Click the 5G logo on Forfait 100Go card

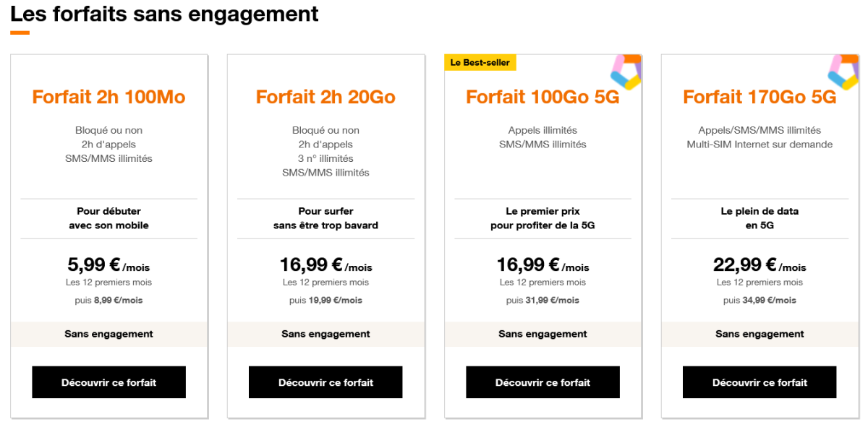coord(626,72)
